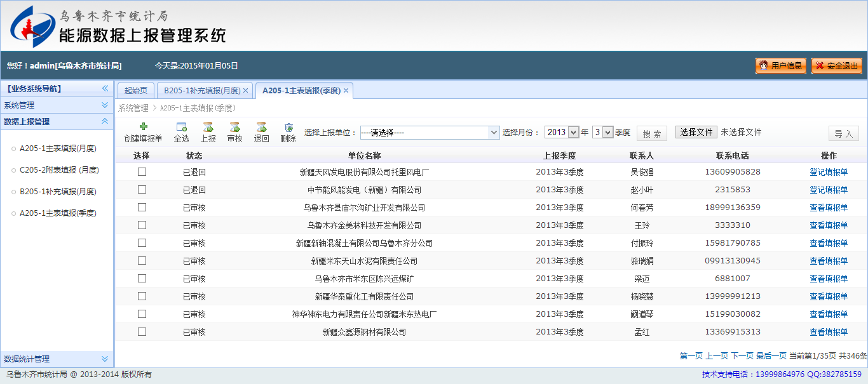Open A205-1主表填报(月度) in sidebar

pyautogui.click(x=58, y=149)
